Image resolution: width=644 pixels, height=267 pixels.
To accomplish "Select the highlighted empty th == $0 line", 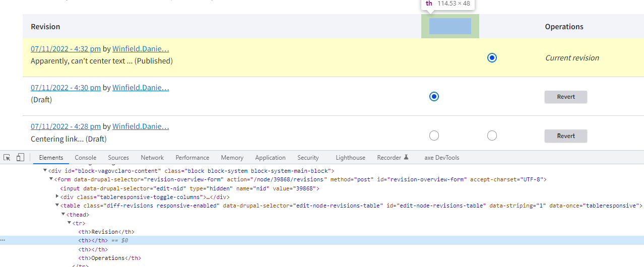I will click(x=322, y=240).
